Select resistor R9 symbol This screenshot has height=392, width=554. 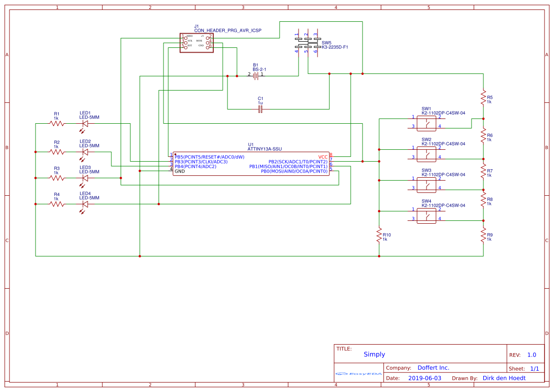(x=483, y=236)
